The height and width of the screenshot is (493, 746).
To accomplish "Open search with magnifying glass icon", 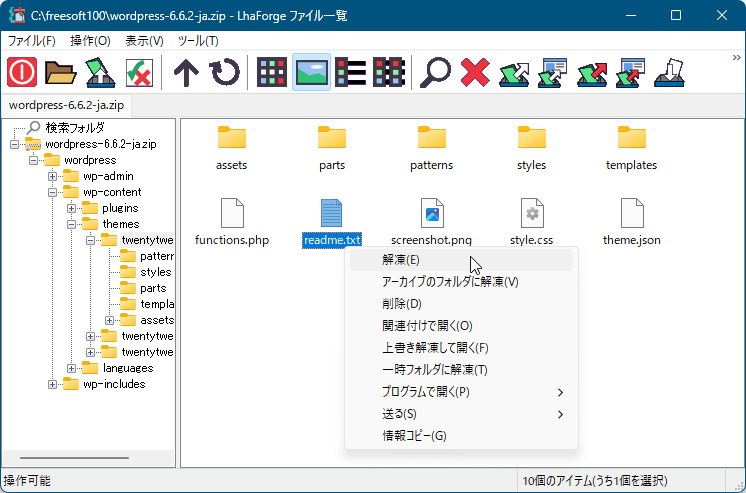I will [x=435, y=72].
